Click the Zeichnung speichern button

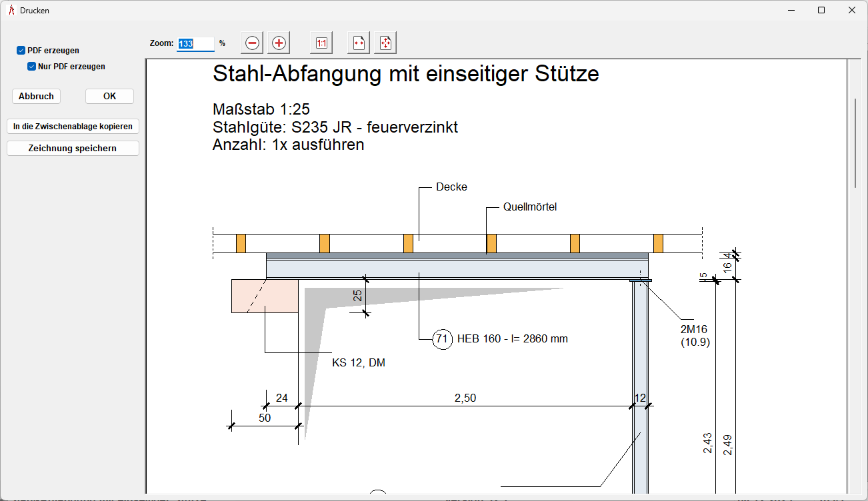coord(73,149)
